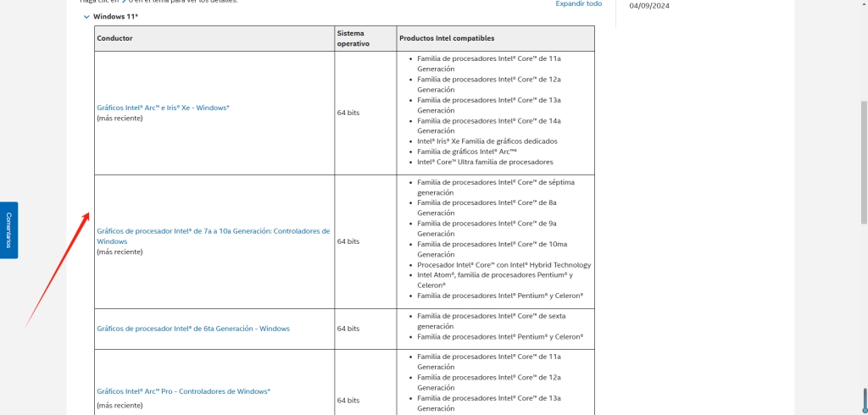Open Gráficos Intel Arc Pro - Controladores de Windows link
This screenshot has width=868, height=415.
click(183, 391)
